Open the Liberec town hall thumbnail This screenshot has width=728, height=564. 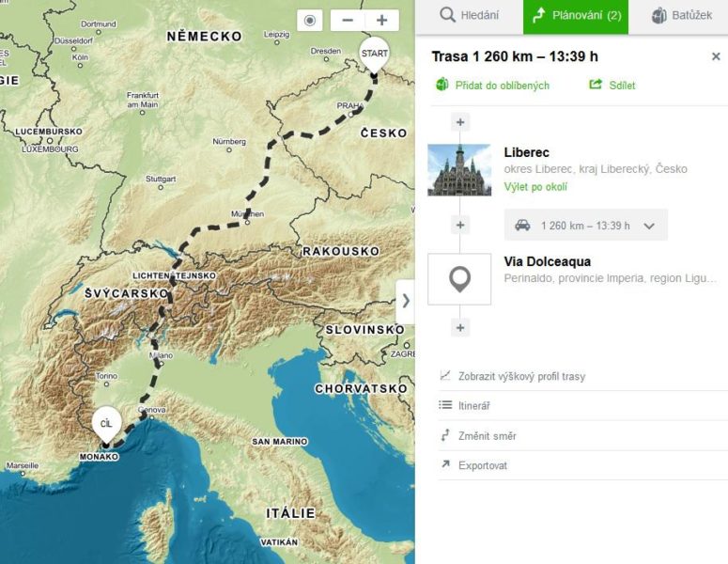(459, 170)
